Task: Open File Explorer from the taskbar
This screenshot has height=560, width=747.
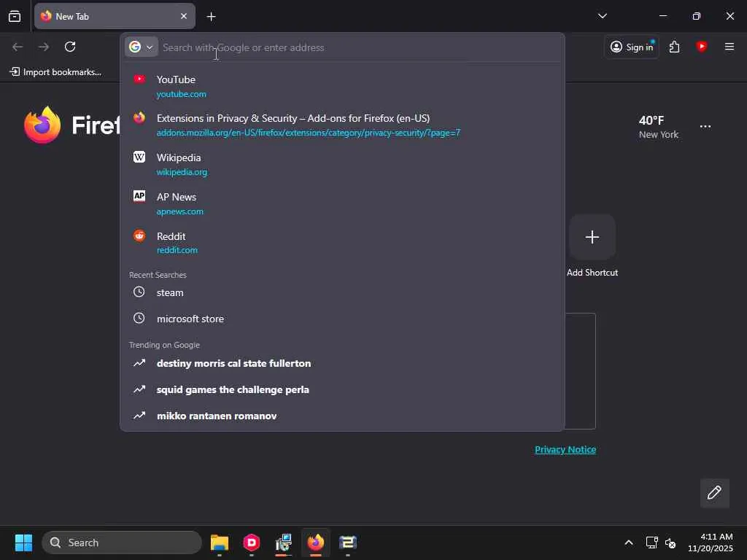Action: click(x=219, y=542)
